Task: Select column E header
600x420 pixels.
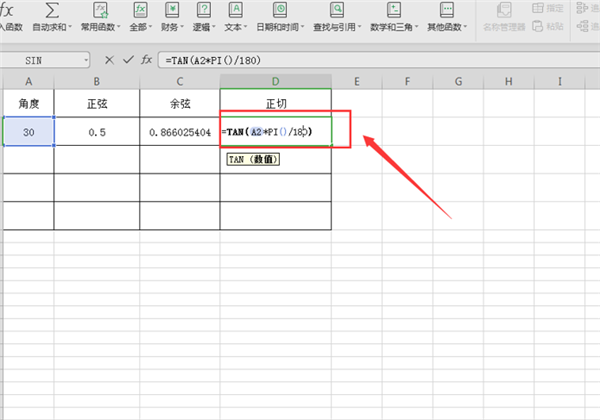Action: [x=357, y=81]
